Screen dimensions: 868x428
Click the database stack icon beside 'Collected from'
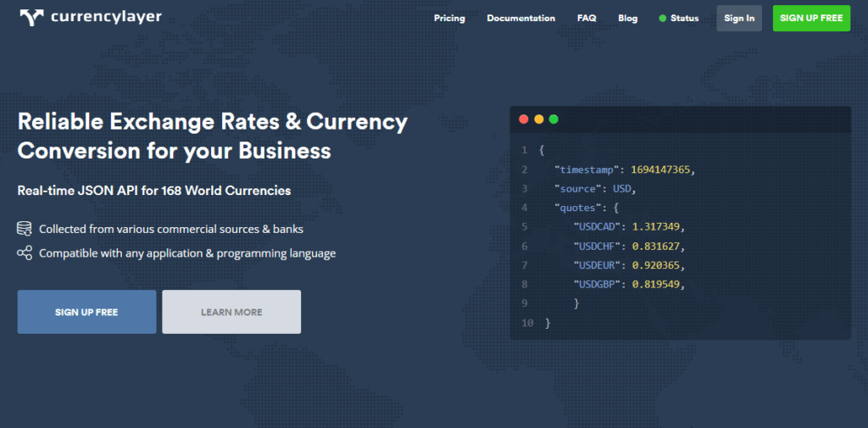coord(25,229)
